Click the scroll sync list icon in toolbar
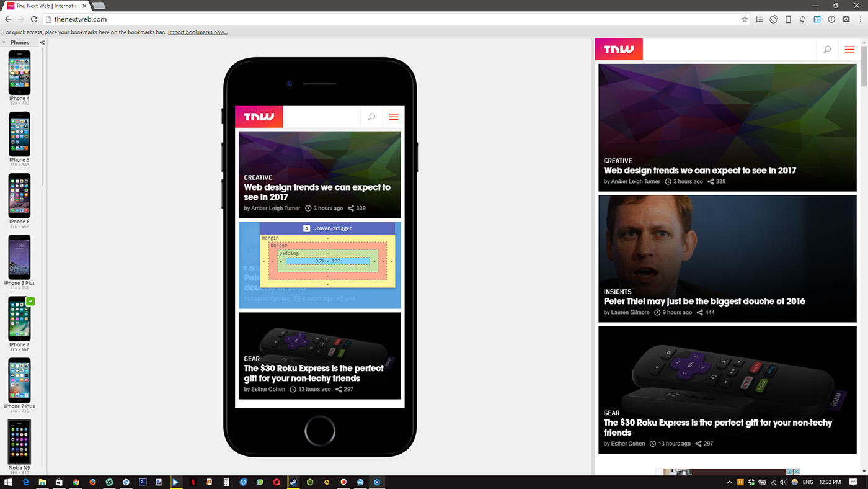The width and height of the screenshot is (868, 489). pos(759,19)
